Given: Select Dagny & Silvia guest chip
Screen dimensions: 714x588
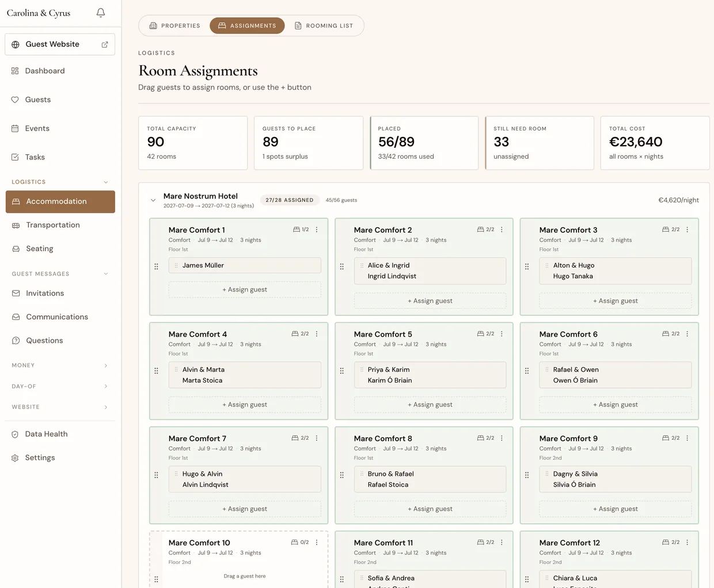Looking at the screenshot, I should [x=616, y=479].
